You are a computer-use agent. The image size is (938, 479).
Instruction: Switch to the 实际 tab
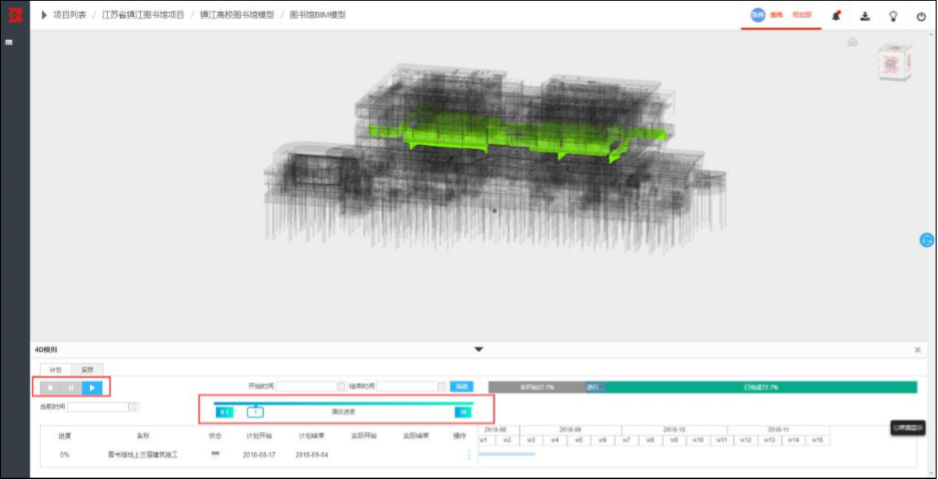click(x=87, y=370)
